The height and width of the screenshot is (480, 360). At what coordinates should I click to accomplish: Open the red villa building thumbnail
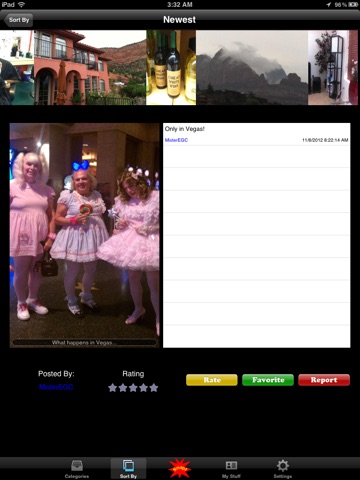click(90, 68)
